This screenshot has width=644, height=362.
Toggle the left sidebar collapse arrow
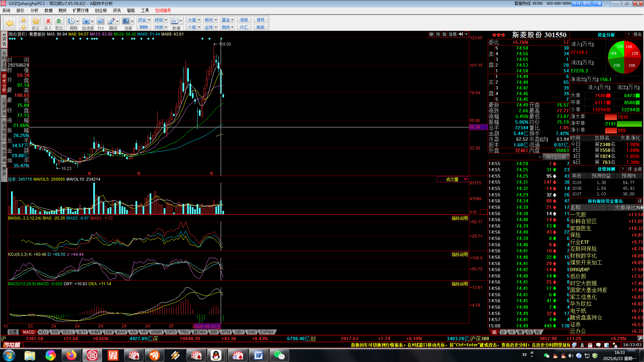click(4, 34)
